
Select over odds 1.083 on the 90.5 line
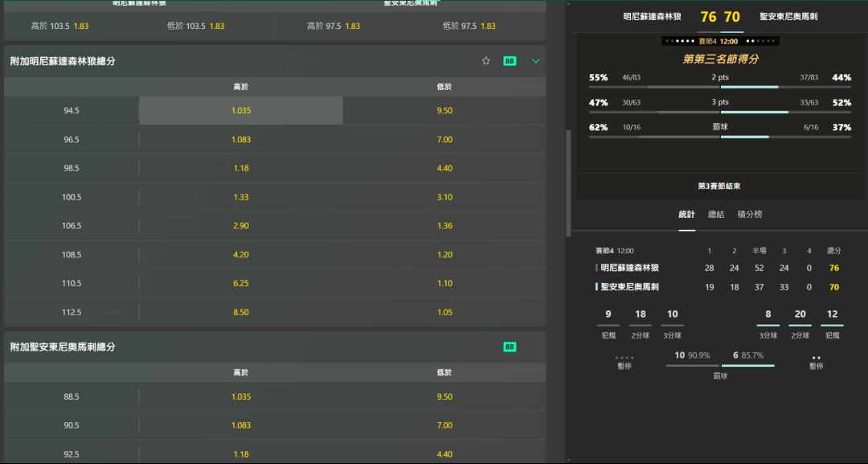[241, 425]
